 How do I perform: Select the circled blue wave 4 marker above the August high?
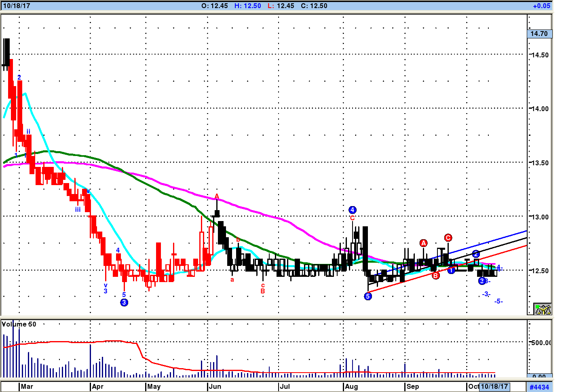pyautogui.click(x=353, y=210)
